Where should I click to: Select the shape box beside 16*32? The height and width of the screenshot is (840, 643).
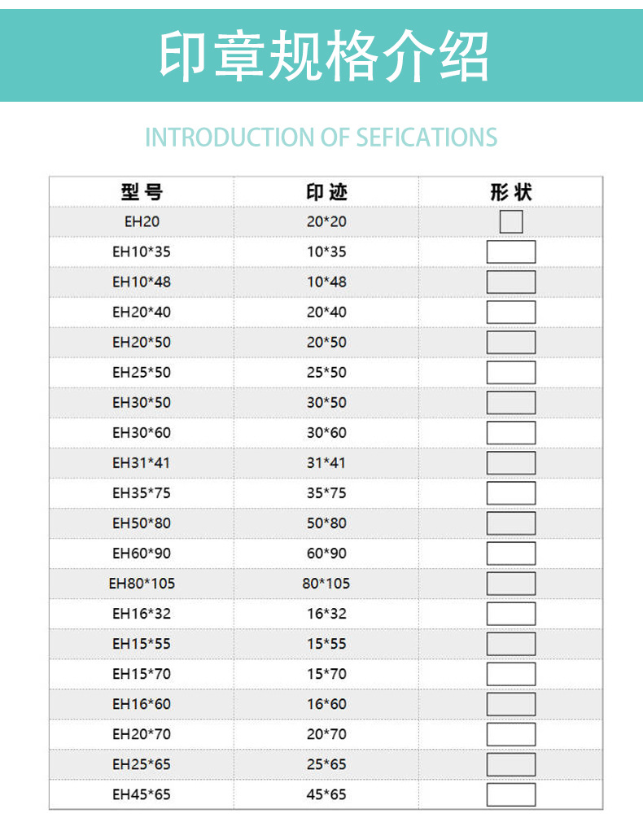pos(511,614)
